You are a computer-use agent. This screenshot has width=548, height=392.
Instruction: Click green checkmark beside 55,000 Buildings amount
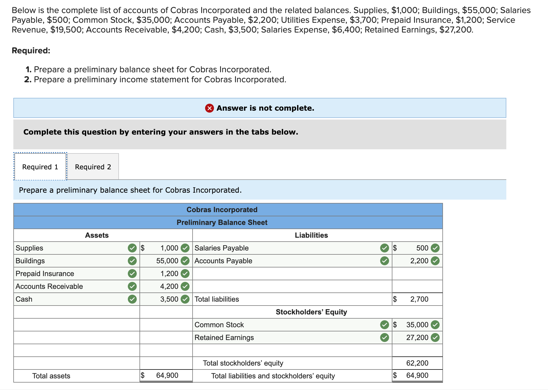(x=185, y=261)
